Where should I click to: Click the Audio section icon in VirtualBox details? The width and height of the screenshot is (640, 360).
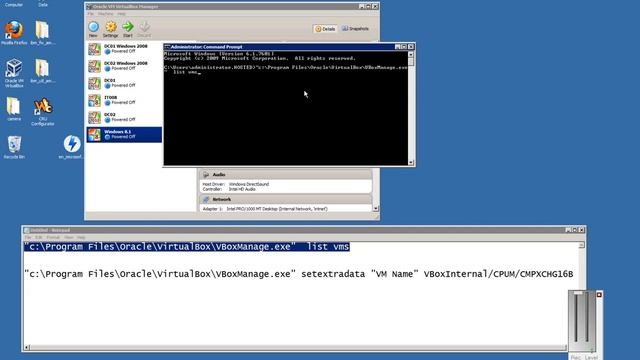pyautogui.click(x=206, y=175)
